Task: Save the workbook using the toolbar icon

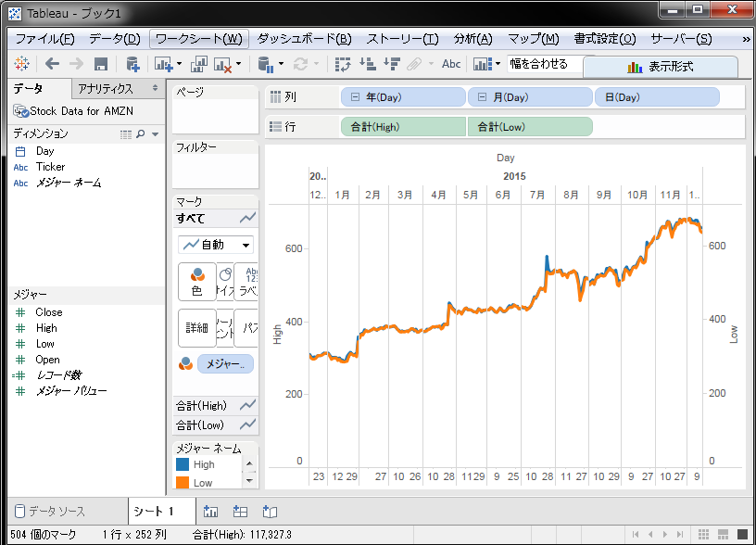Action: pos(101,65)
